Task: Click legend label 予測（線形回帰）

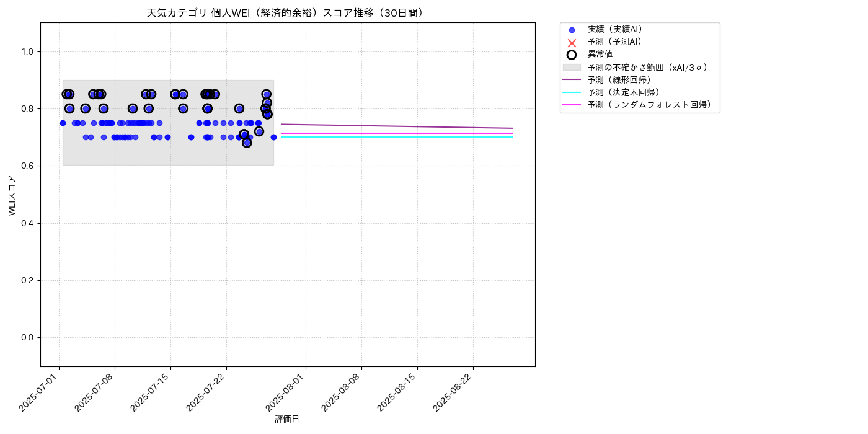Action: tap(621, 80)
